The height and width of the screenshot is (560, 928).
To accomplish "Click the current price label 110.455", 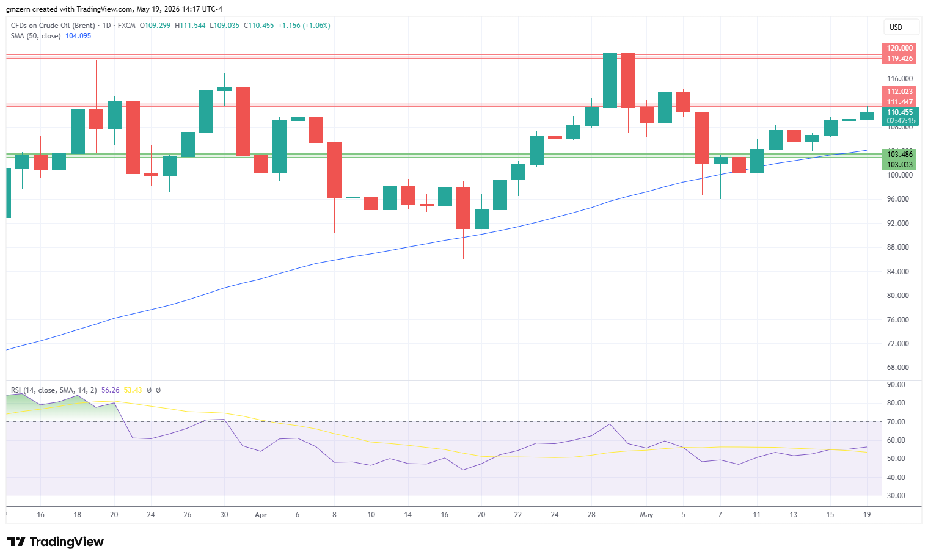I will (900, 112).
